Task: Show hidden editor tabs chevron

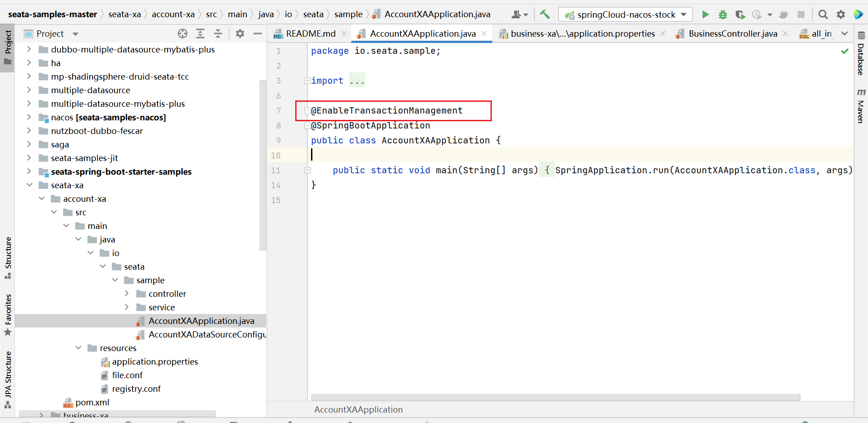Action: tap(844, 33)
